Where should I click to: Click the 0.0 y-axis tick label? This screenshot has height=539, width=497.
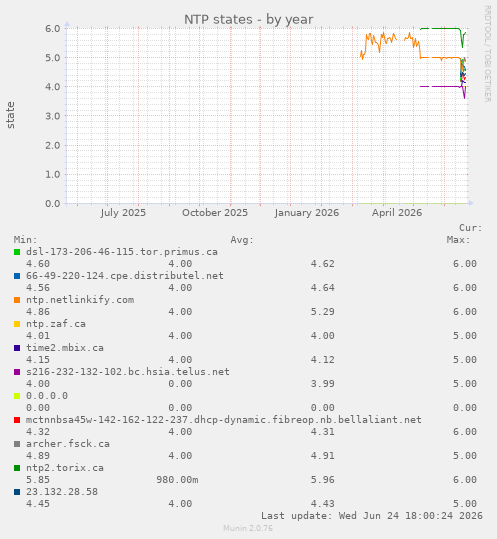(x=53, y=204)
